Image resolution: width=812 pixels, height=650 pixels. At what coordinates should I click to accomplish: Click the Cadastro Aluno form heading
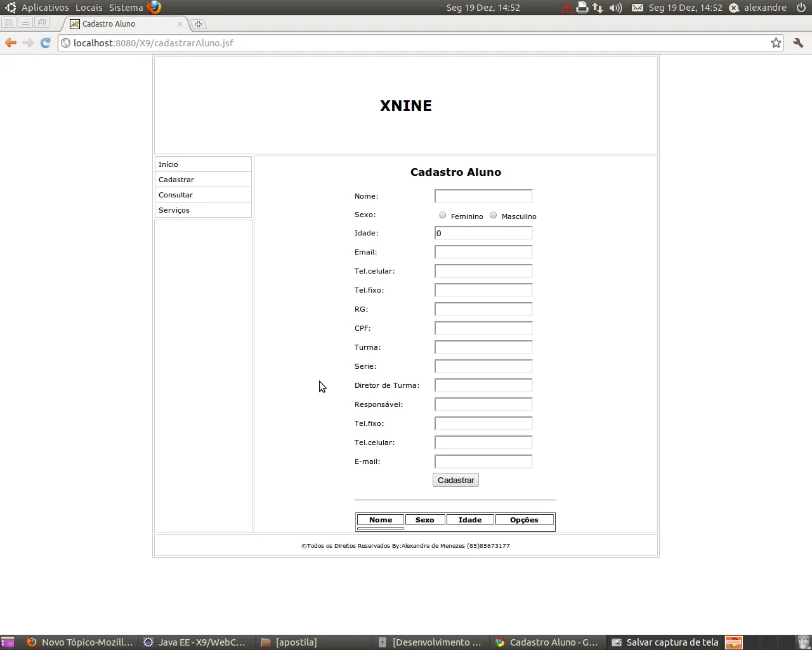(455, 172)
